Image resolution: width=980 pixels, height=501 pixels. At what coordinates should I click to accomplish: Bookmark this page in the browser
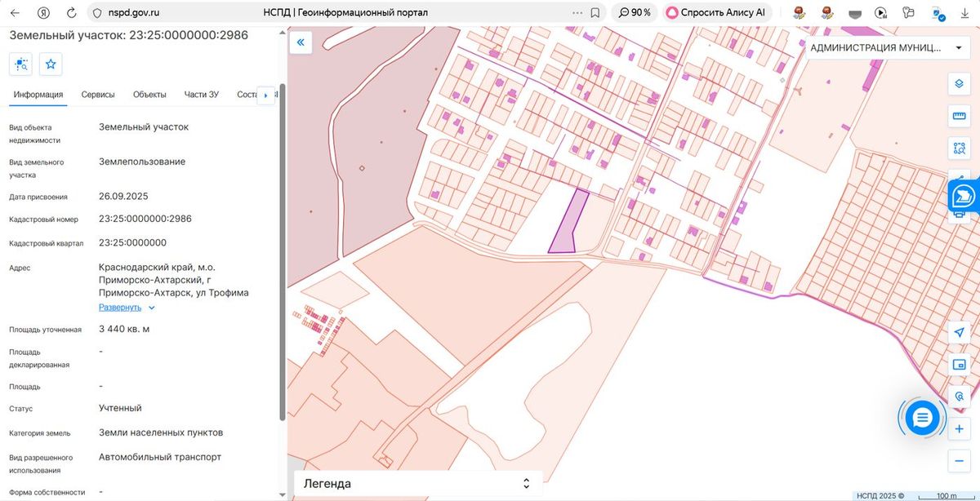click(x=595, y=13)
